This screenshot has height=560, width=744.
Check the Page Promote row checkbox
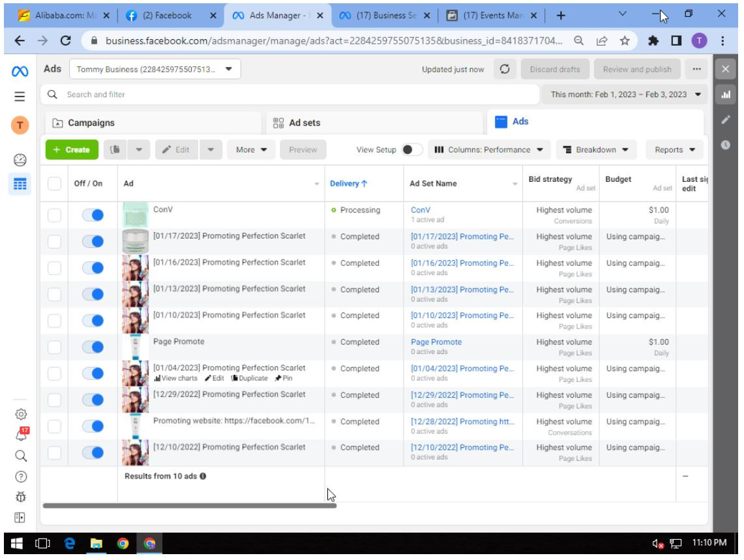coord(55,347)
